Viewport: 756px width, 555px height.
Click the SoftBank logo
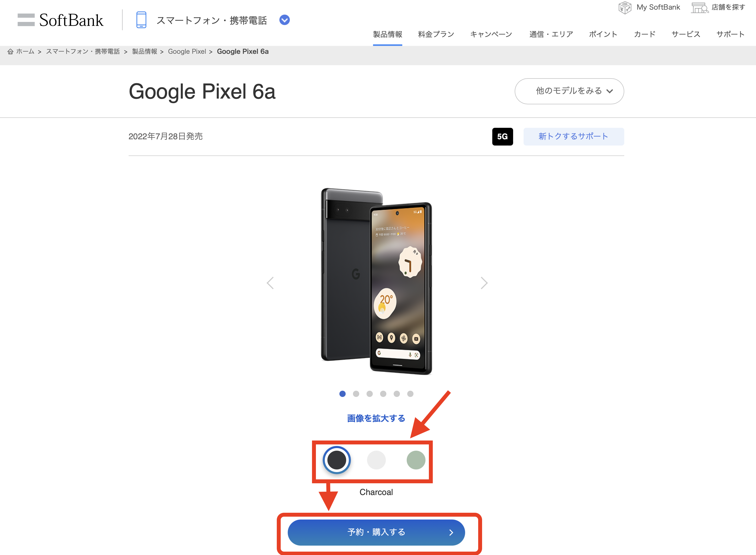(x=61, y=20)
